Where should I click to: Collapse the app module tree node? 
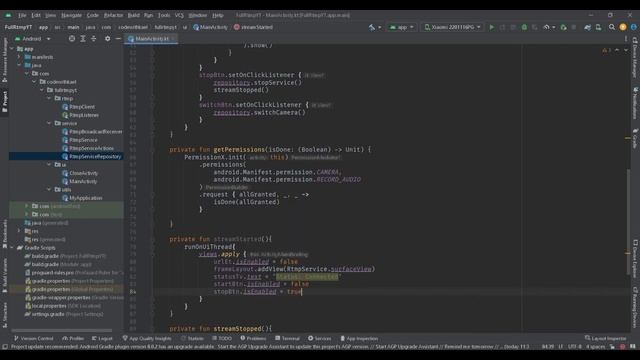(12, 49)
